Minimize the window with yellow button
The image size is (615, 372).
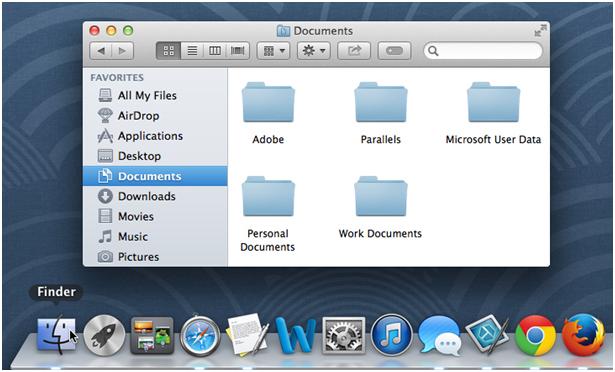[111, 30]
